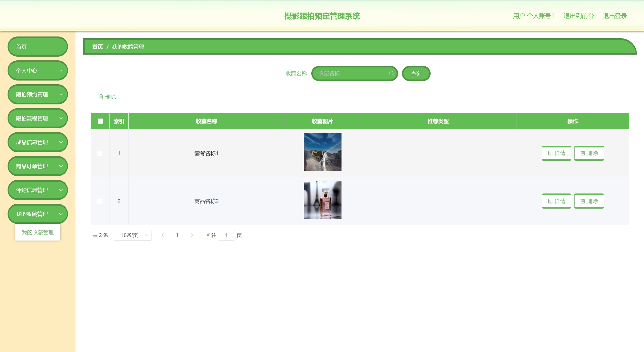Viewport: 644px width, 352px height.
Task: Delete the 商品名称2 favorite entry
Action: pos(589,201)
